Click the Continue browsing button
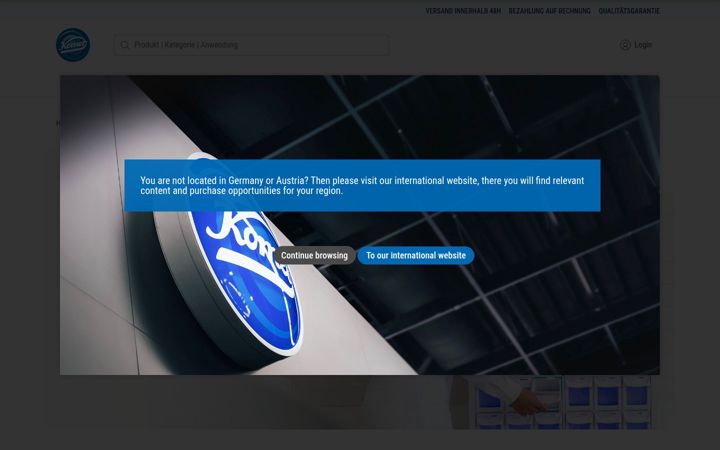The height and width of the screenshot is (450, 720). pos(315,255)
